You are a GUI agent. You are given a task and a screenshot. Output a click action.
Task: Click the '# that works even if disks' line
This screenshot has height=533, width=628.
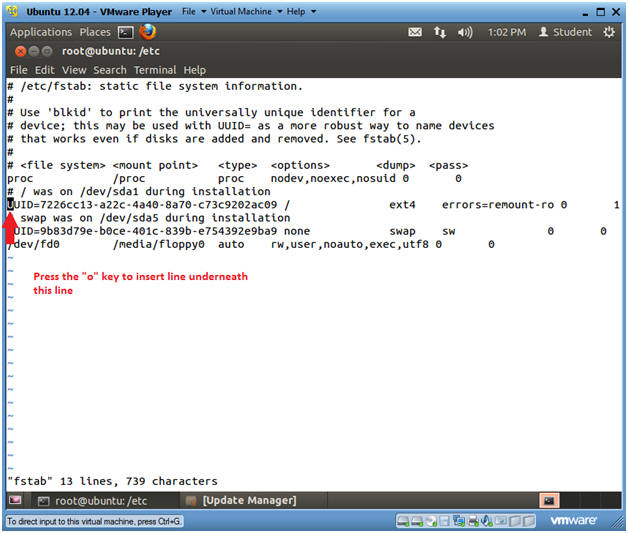(214, 139)
